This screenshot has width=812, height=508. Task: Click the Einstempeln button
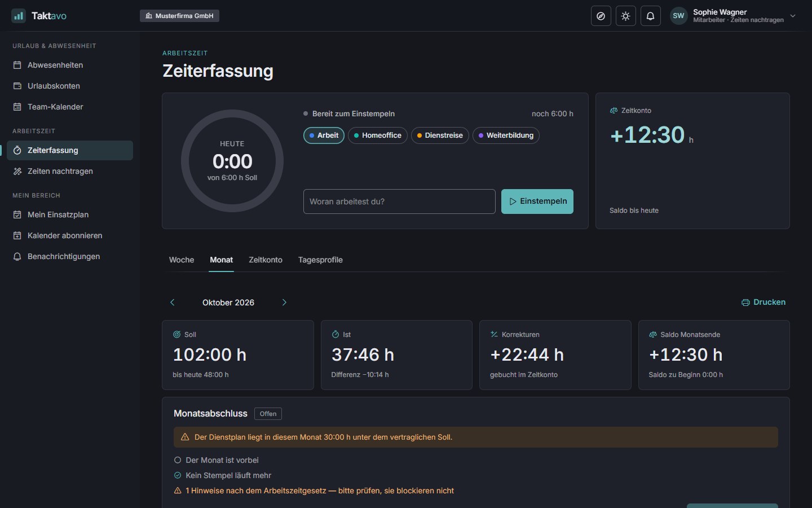537,202
